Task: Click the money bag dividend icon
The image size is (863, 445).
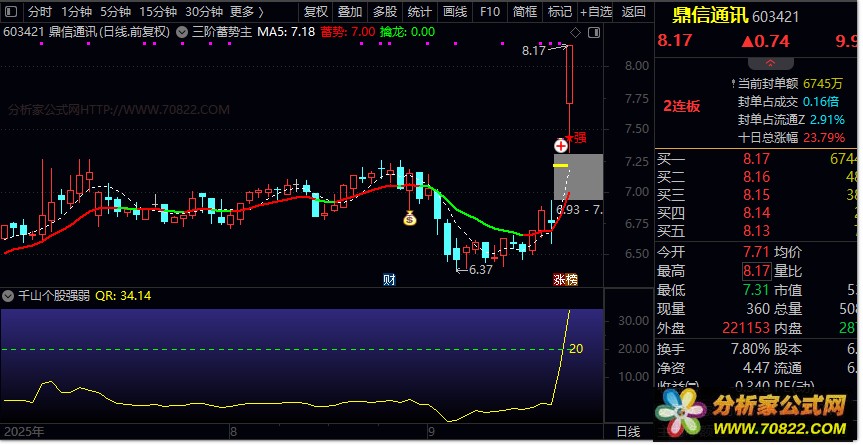Action: coord(409,219)
